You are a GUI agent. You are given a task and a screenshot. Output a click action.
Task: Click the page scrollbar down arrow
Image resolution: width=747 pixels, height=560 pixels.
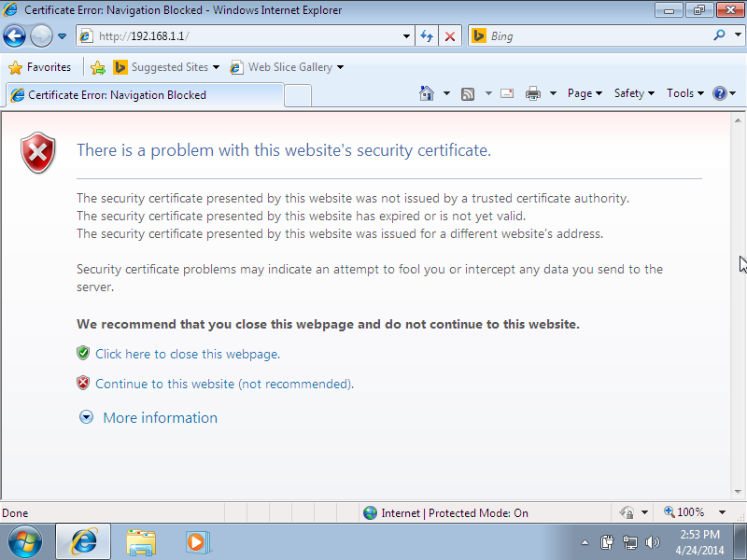(x=738, y=492)
